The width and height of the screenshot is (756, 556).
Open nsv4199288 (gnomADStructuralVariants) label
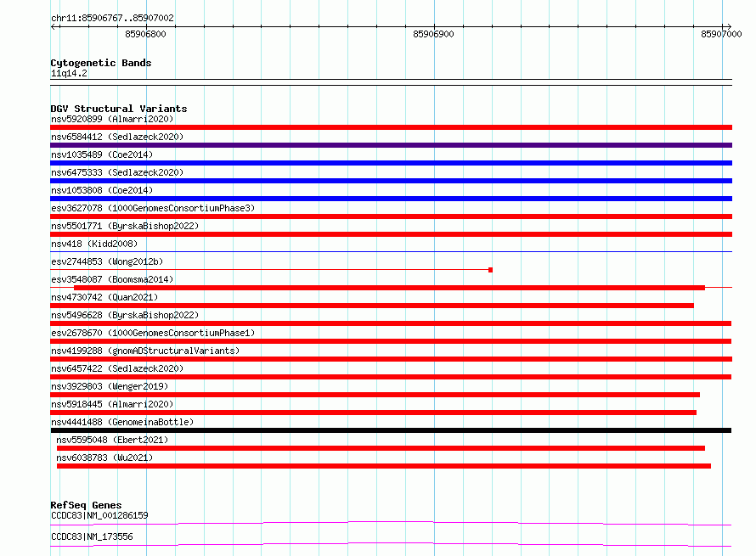point(145,351)
